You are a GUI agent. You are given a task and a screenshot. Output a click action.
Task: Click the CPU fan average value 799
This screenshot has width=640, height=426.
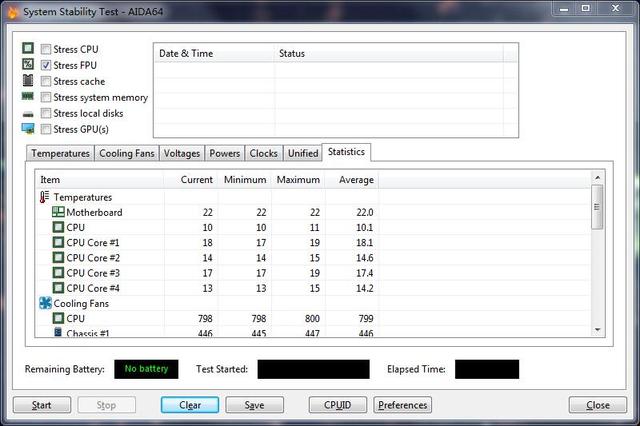366,318
